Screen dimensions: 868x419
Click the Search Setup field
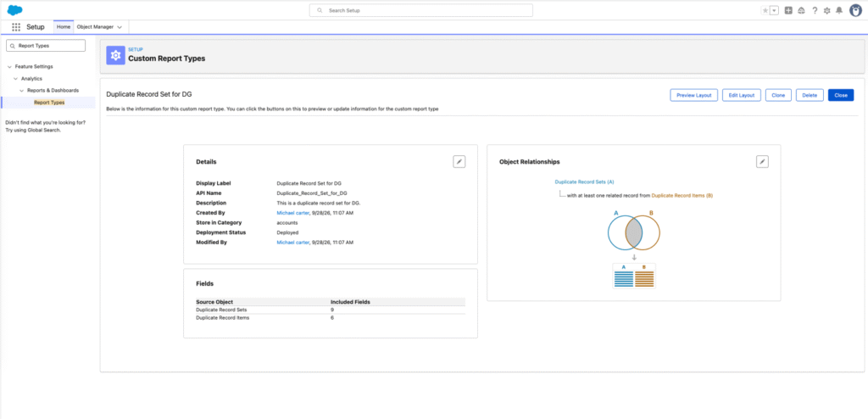[x=420, y=10]
